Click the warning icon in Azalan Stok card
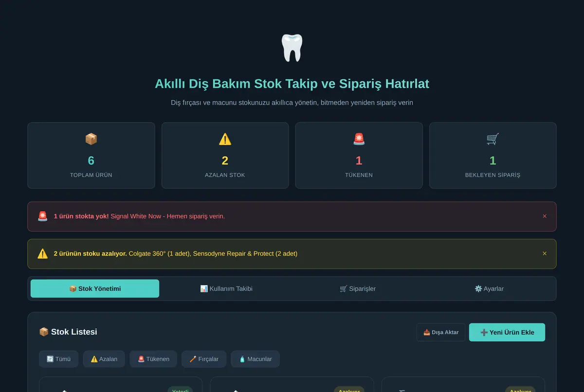The image size is (584, 392). [225, 139]
